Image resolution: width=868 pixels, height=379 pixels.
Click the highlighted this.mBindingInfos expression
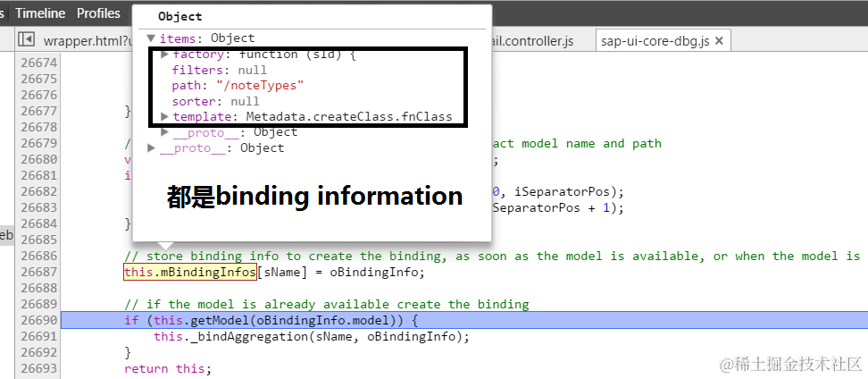tap(190, 272)
